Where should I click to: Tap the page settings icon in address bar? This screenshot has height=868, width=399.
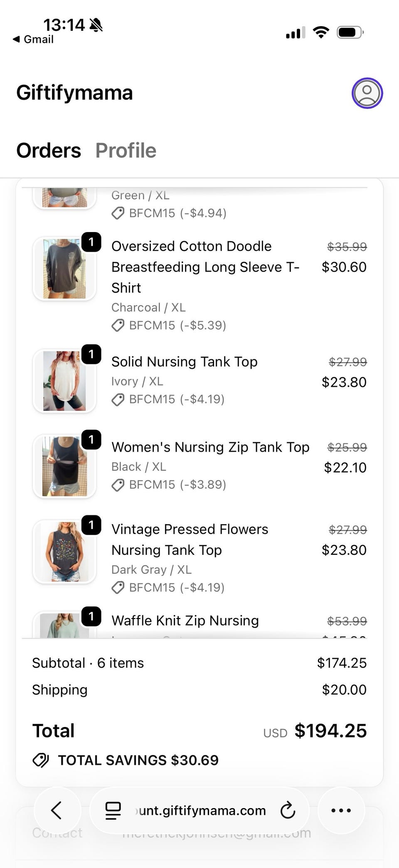pyautogui.click(x=113, y=810)
